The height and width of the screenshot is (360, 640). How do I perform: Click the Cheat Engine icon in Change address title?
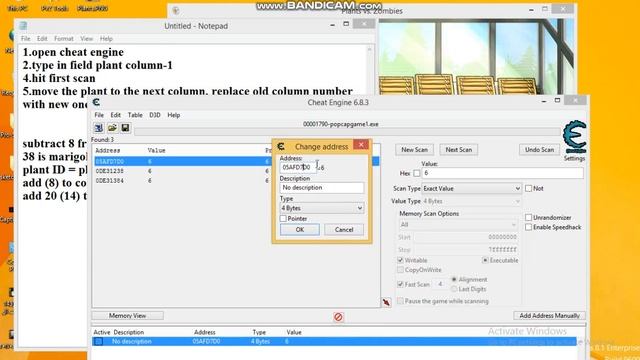point(281,146)
